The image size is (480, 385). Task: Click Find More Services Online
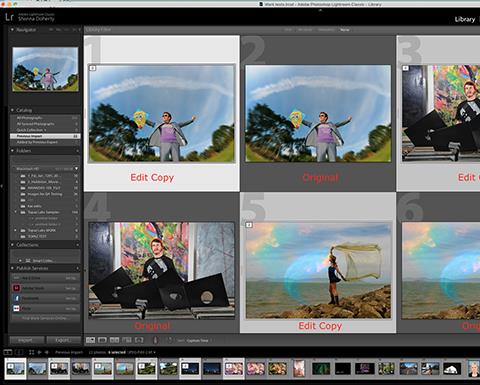coord(45,318)
